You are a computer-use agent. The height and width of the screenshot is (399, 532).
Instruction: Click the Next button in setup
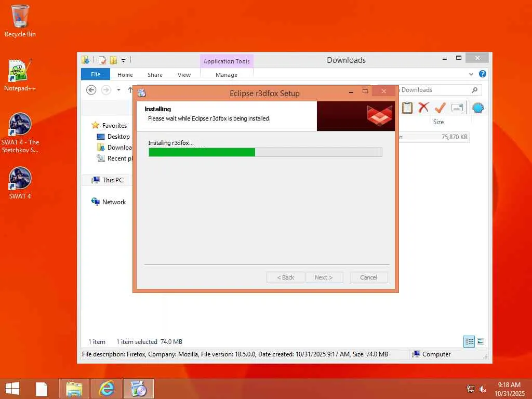tap(324, 277)
